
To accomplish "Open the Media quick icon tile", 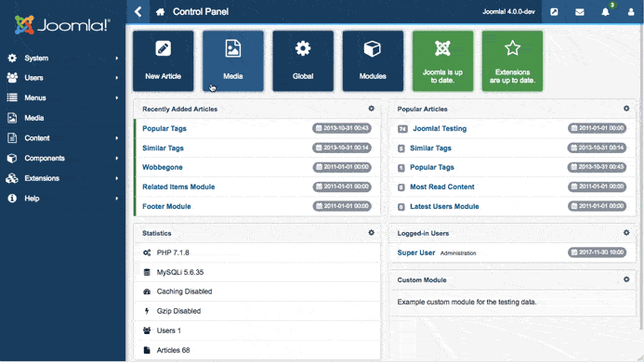I will coord(233,60).
